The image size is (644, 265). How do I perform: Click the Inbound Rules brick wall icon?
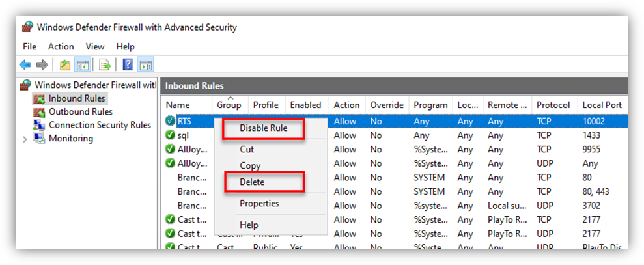click(x=39, y=98)
